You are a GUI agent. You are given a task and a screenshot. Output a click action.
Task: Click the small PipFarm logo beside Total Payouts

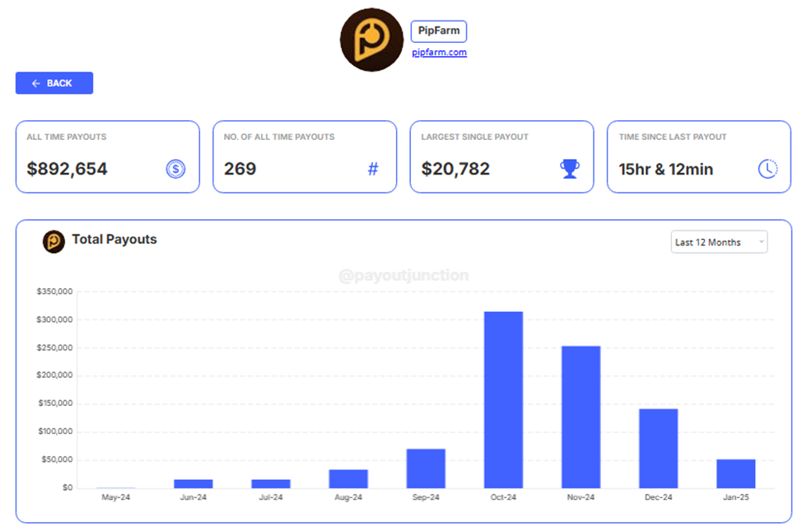54,241
